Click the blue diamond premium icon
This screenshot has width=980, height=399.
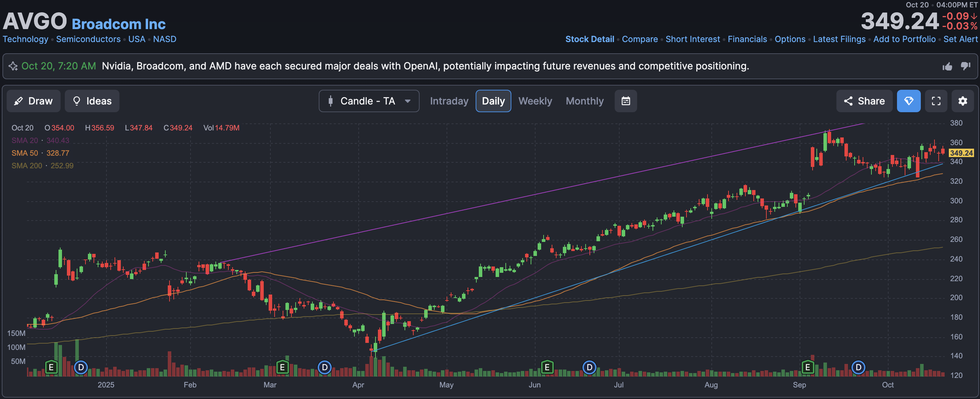coord(909,101)
